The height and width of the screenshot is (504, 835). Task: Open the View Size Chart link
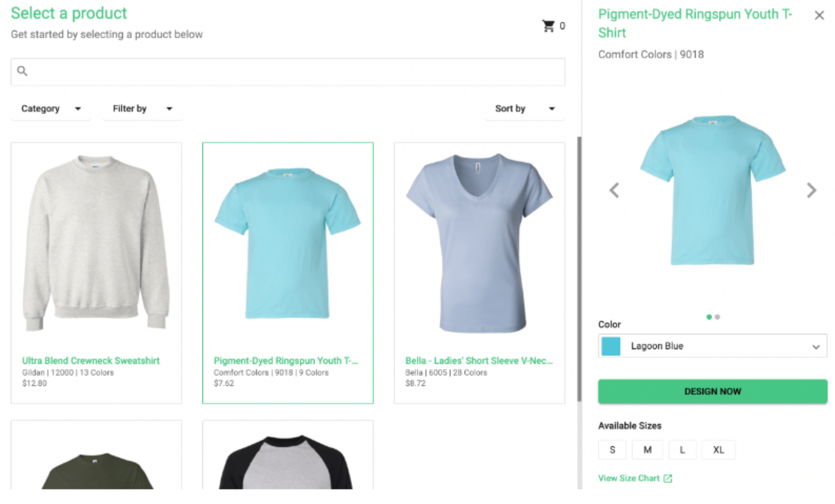pos(629,478)
